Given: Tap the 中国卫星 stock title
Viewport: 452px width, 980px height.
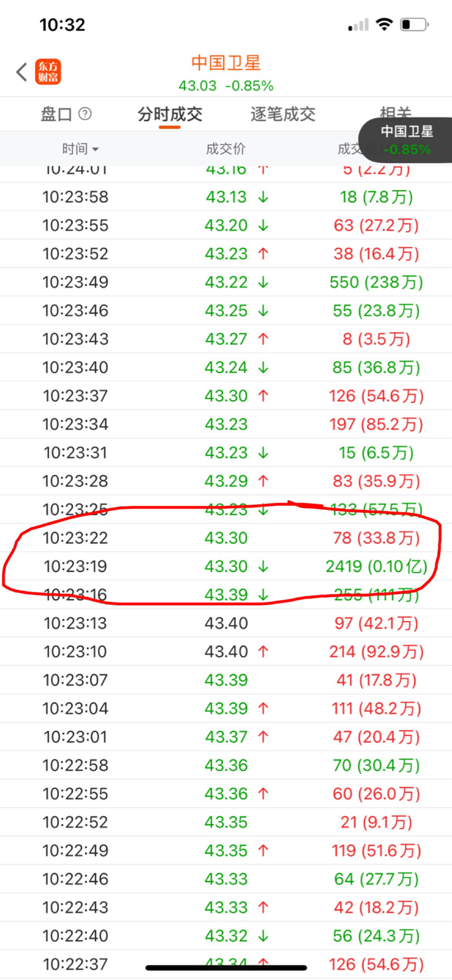Looking at the screenshot, I should tap(226, 63).
